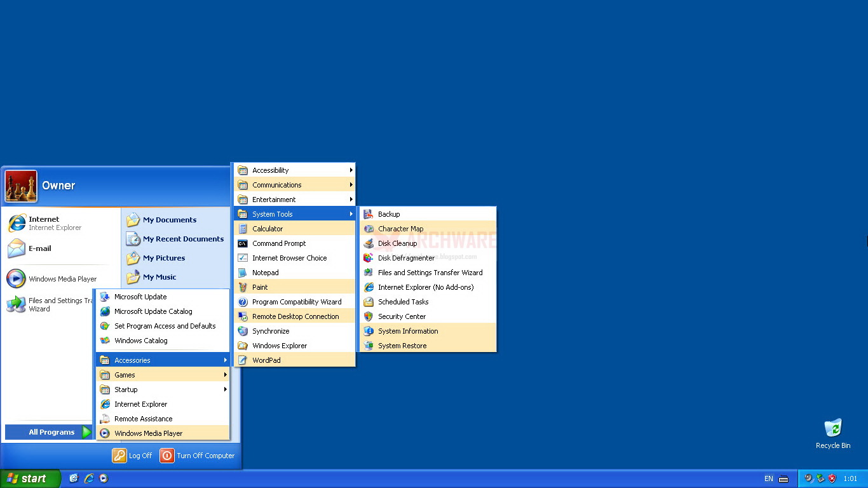Launch Command Prompt icon
868x488 pixels.
[x=243, y=243]
